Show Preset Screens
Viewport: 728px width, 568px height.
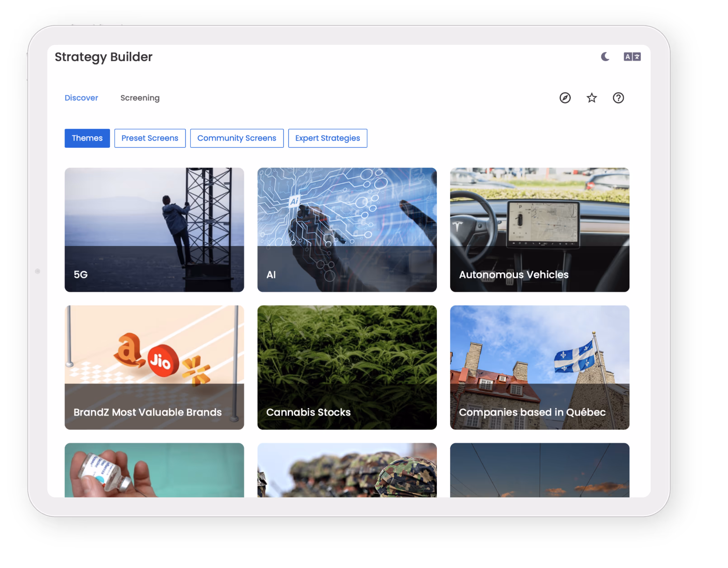pyautogui.click(x=150, y=138)
